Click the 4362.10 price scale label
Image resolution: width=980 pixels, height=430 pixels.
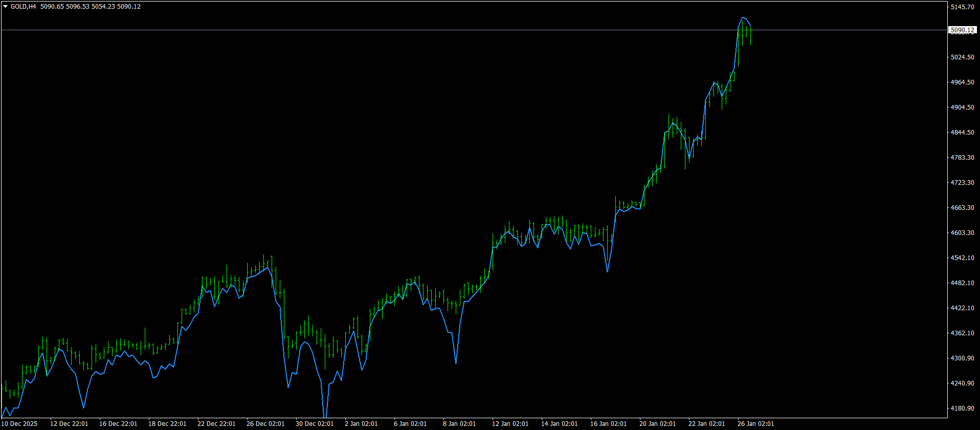tap(962, 333)
